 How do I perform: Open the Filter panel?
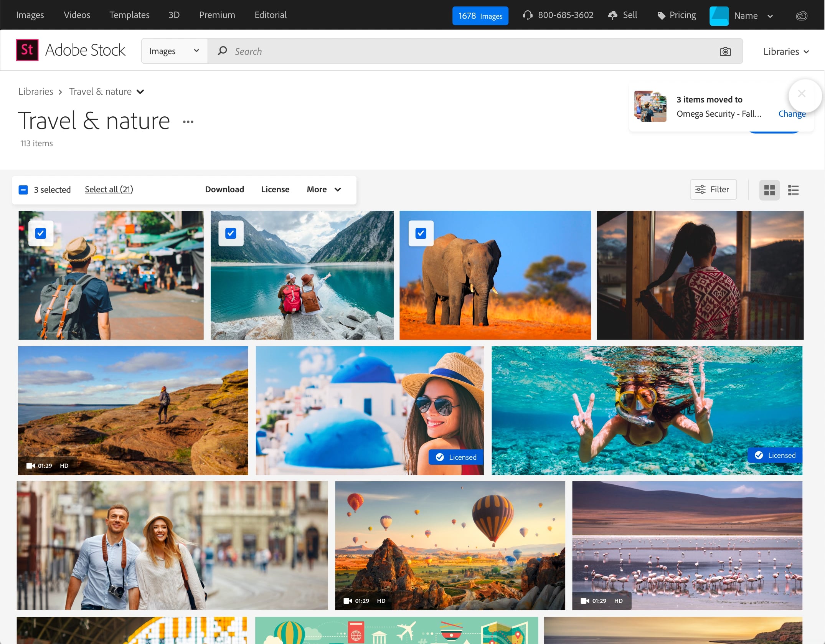click(713, 189)
